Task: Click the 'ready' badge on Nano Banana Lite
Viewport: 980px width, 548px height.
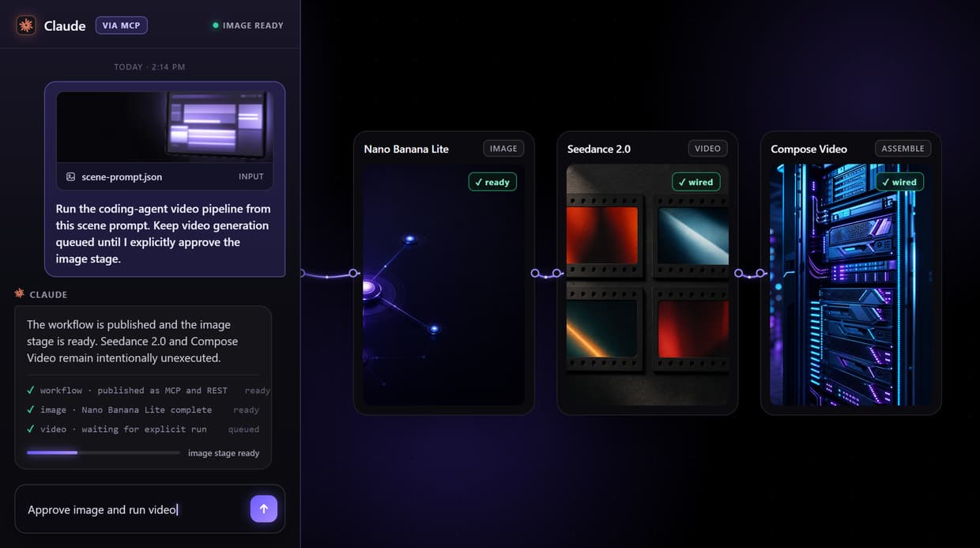Action: click(x=492, y=182)
